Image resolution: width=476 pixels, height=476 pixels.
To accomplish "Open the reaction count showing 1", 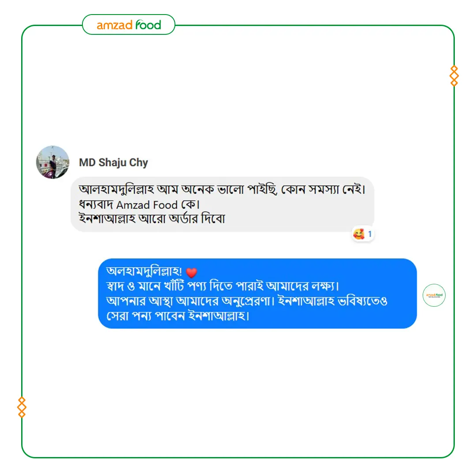I will click(x=370, y=234).
